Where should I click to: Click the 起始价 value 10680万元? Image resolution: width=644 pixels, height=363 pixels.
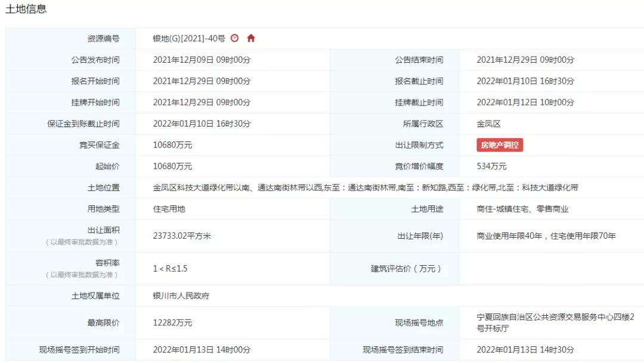pos(172,166)
